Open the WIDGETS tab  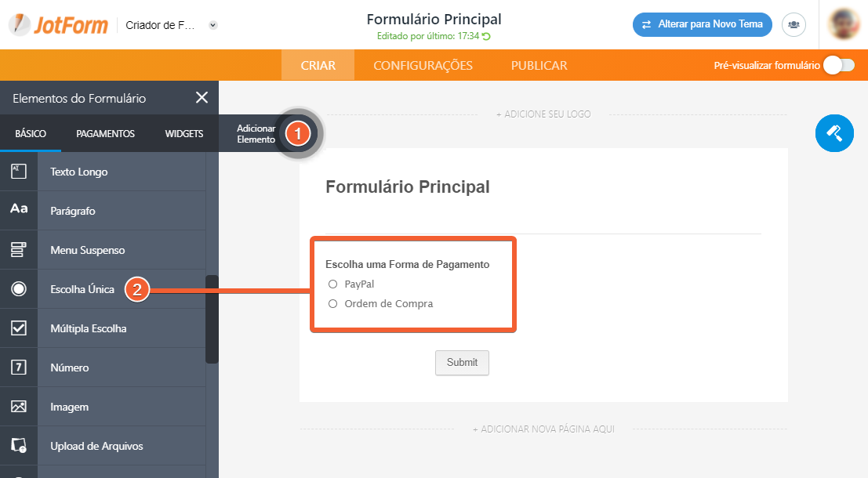click(x=183, y=133)
